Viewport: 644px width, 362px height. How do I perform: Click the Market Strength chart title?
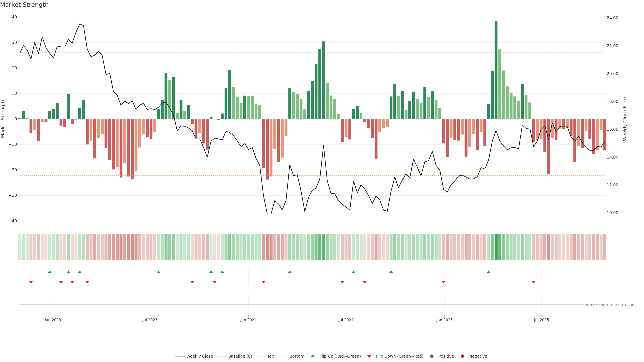point(24,5)
